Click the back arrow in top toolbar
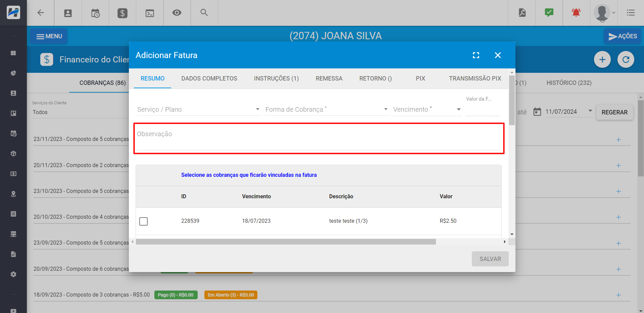The height and width of the screenshot is (313, 644). point(41,13)
